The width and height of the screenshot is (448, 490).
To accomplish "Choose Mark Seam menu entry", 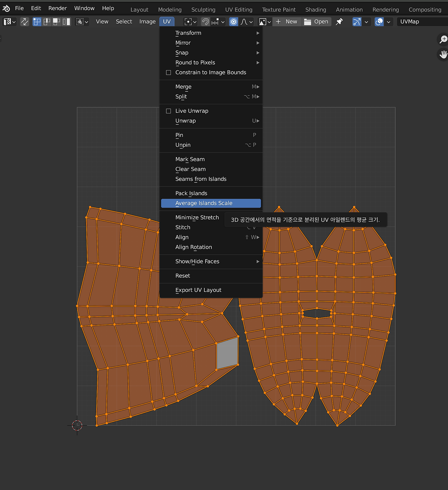I will pos(211,159).
